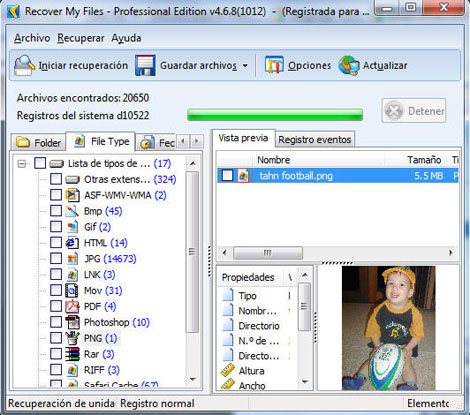Click the Photoshop file type icon

click(x=72, y=322)
